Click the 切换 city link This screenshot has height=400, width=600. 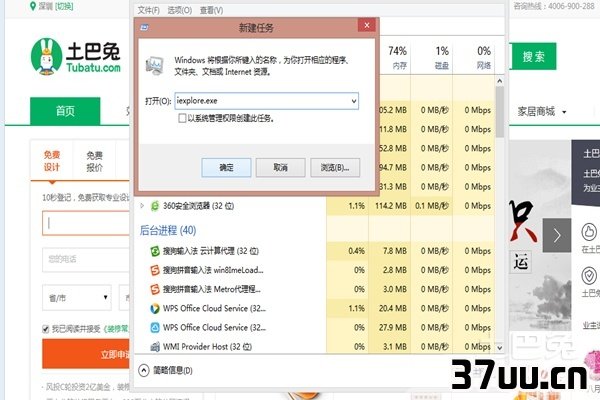coord(64,6)
